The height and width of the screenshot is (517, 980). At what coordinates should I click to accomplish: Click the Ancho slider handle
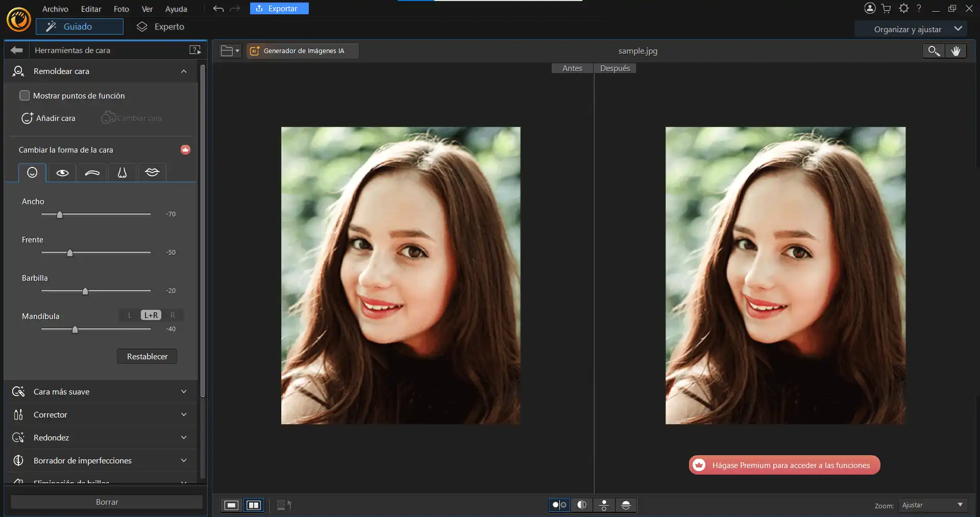point(60,214)
